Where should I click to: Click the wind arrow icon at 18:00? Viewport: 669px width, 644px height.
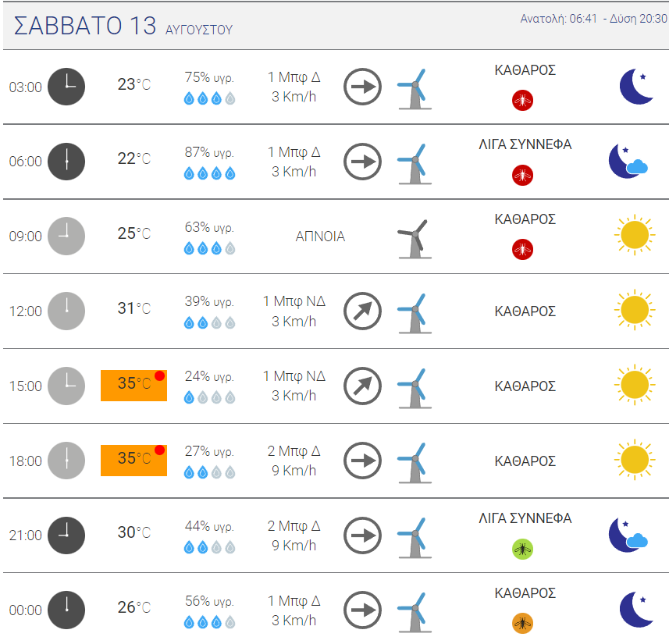(362, 461)
